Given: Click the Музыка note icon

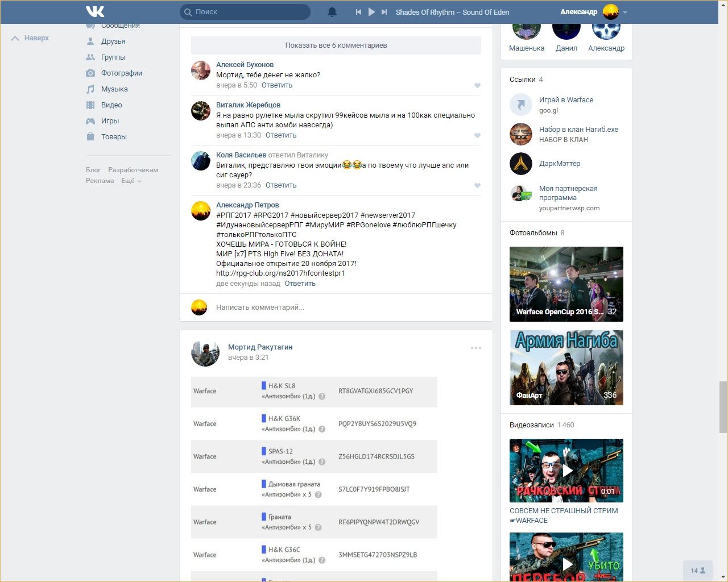Looking at the screenshot, I should [x=90, y=89].
